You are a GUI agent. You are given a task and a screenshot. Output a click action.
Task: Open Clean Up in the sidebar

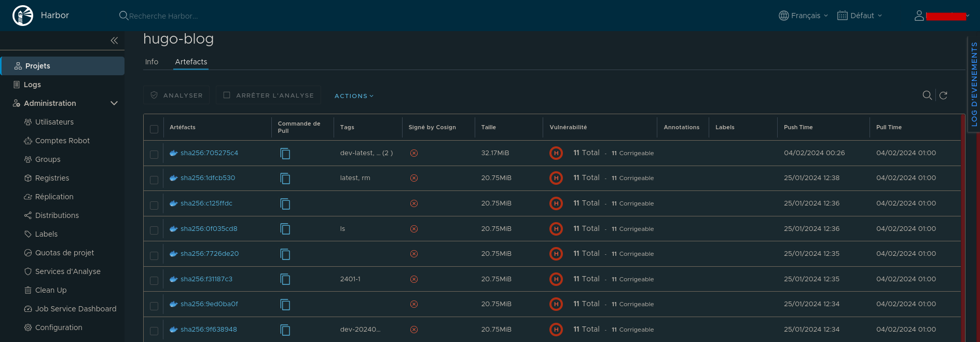pos(51,290)
